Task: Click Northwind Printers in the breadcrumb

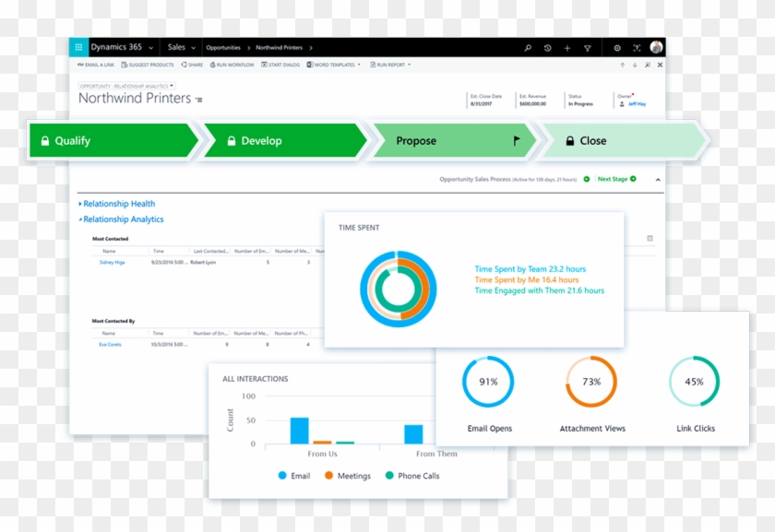Action: coord(279,48)
